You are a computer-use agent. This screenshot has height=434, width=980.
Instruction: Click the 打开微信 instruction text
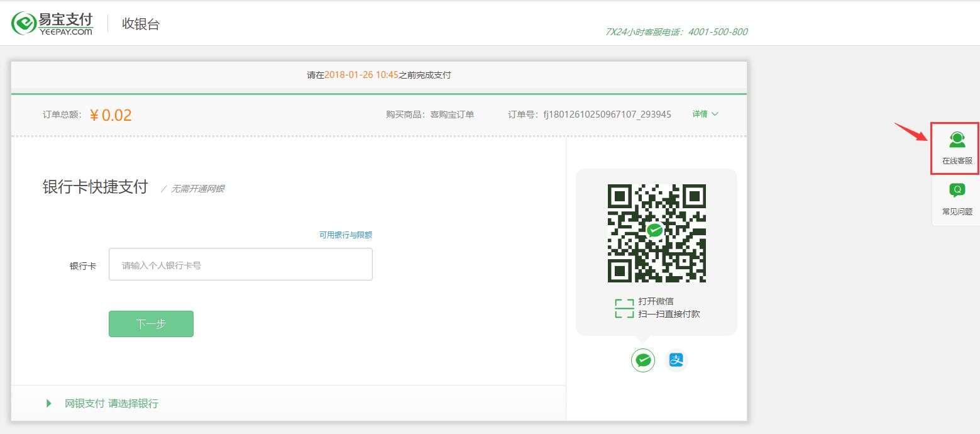point(656,301)
